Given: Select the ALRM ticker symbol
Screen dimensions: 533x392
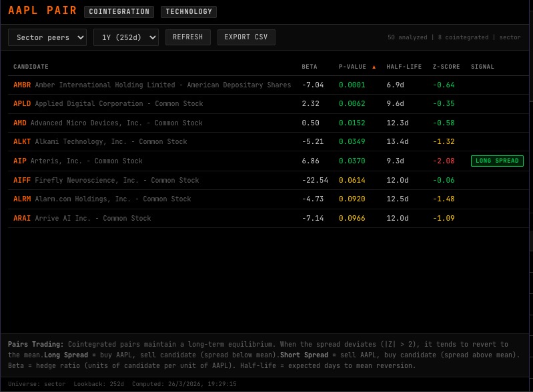Looking at the screenshot, I should click(22, 199).
